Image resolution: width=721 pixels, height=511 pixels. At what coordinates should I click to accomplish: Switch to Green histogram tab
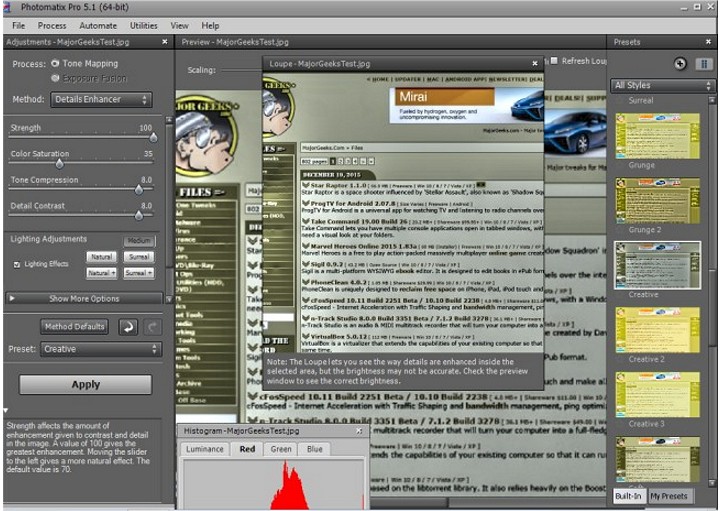click(x=280, y=449)
